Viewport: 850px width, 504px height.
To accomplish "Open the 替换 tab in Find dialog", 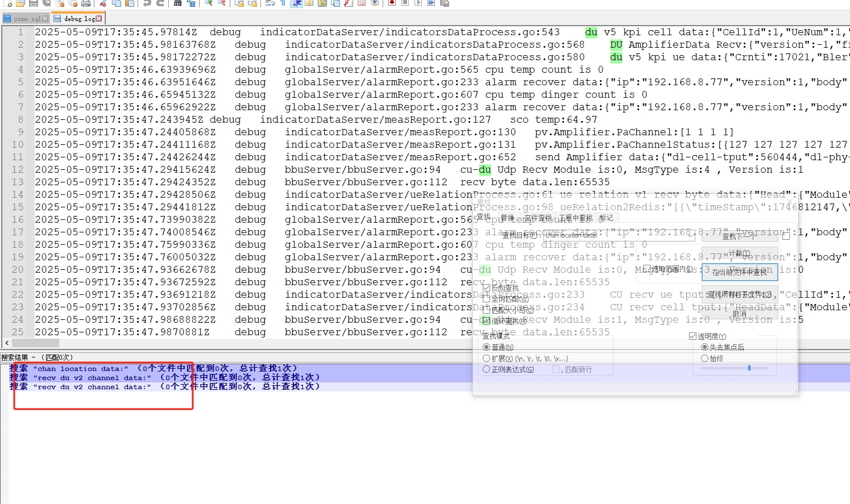I will pos(507,218).
